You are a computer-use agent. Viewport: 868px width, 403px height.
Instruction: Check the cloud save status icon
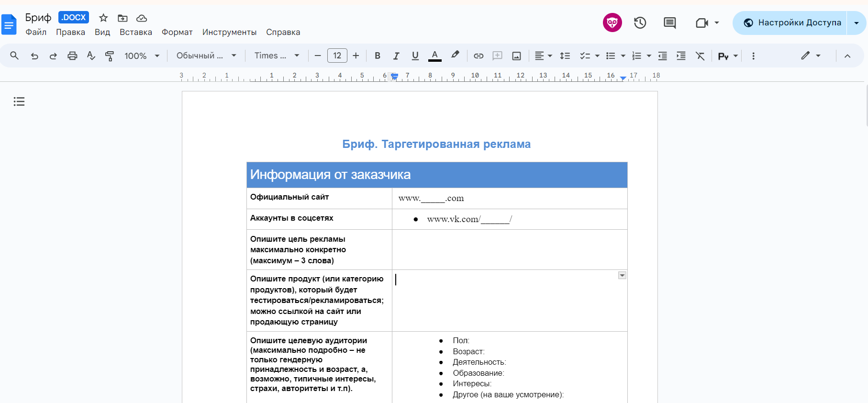tap(142, 18)
